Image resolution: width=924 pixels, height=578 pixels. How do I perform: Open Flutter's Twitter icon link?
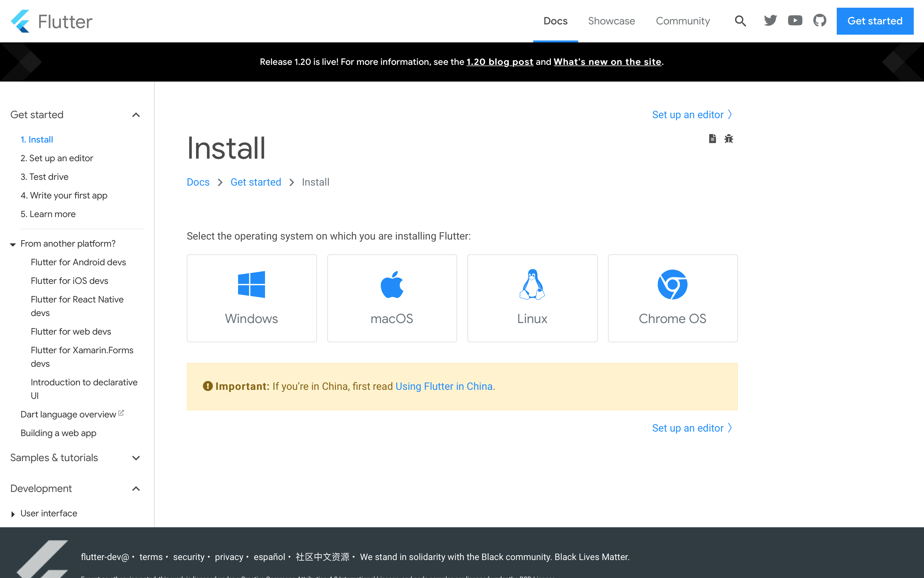[x=771, y=21]
